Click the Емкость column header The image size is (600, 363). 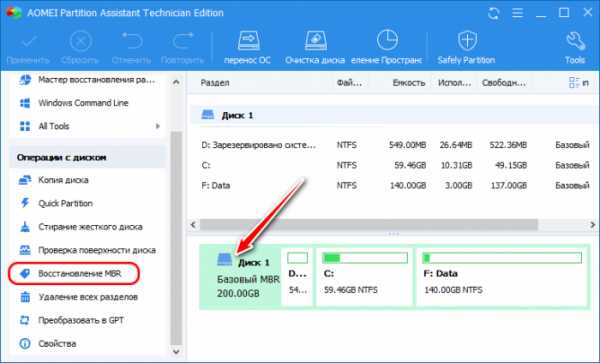409,83
